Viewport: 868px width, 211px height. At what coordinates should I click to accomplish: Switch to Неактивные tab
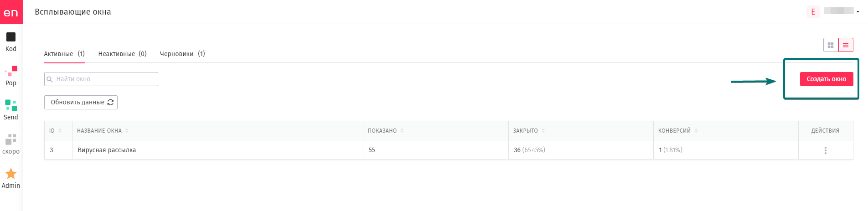click(122, 54)
